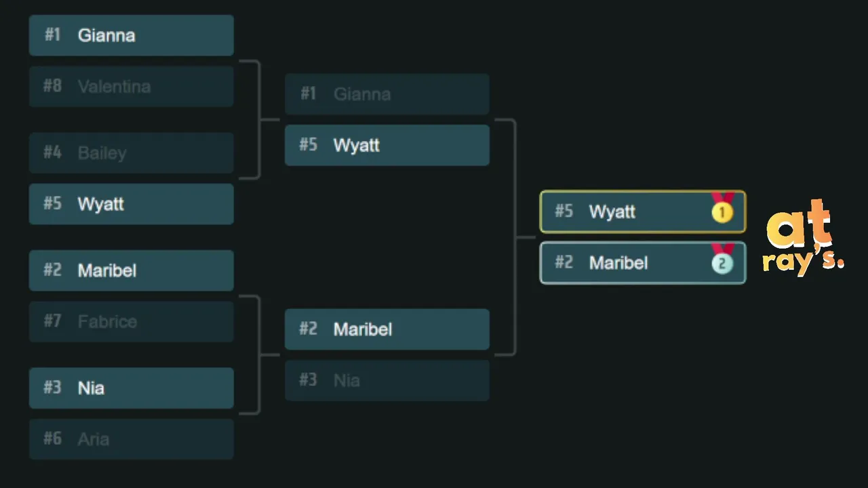Click #5 Wyatt in the semifinals
Viewport: 868px width, 488px height.
click(x=387, y=145)
